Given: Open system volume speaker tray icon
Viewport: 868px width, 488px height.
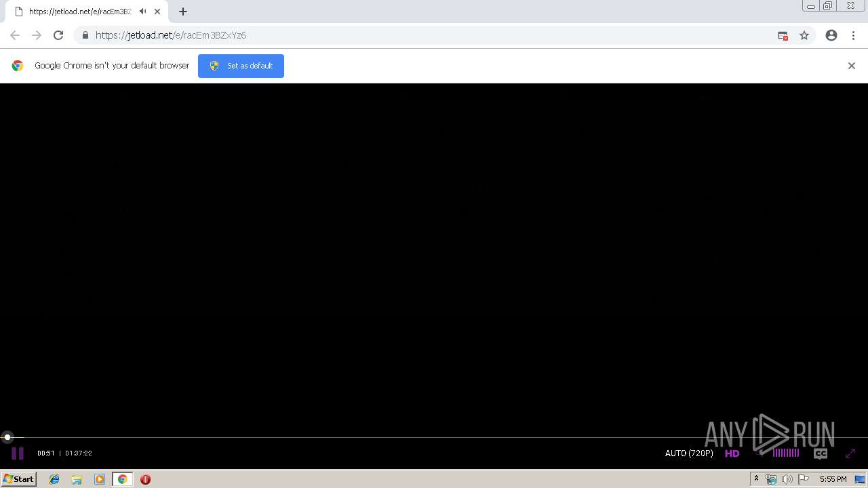Looking at the screenshot, I should (x=787, y=479).
